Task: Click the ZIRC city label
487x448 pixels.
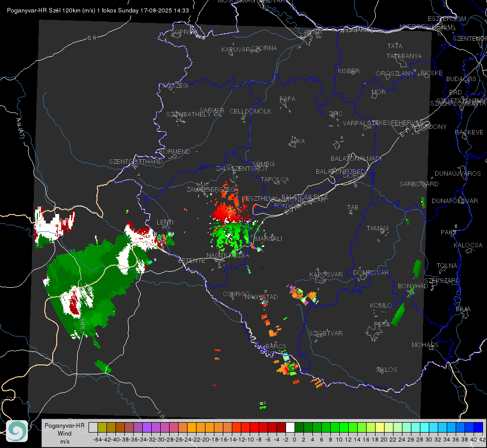Action: coord(336,114)
